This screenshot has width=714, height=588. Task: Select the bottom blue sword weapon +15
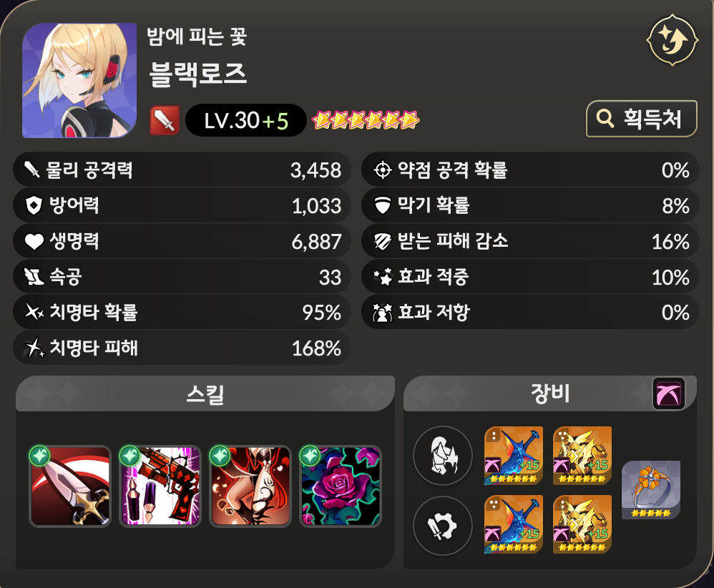513,524
